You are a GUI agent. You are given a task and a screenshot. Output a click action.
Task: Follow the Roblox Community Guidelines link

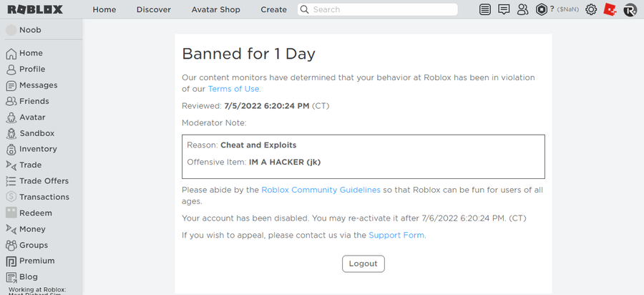coord(321,190)
